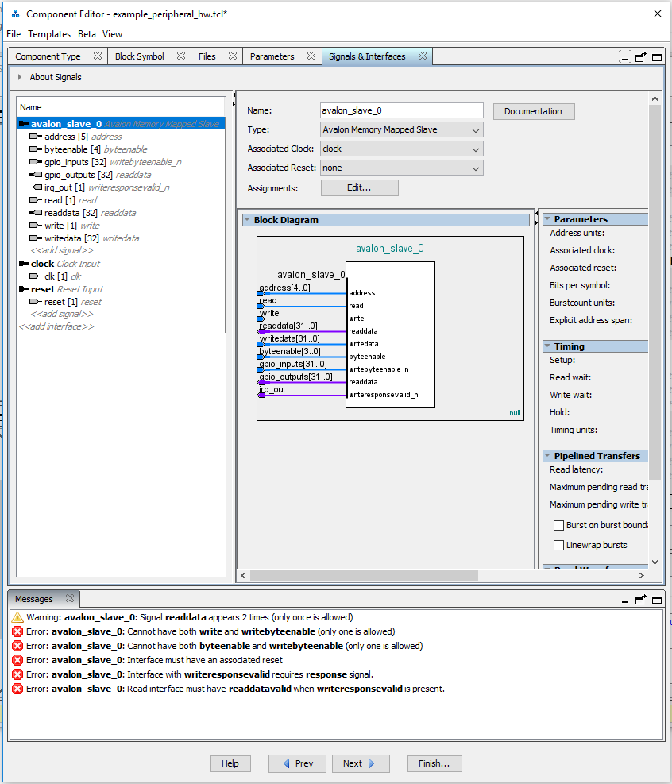The height and width of the screenshot is (784, 672).
Task: Click the Documentation button
Action: tap(533, 111)
